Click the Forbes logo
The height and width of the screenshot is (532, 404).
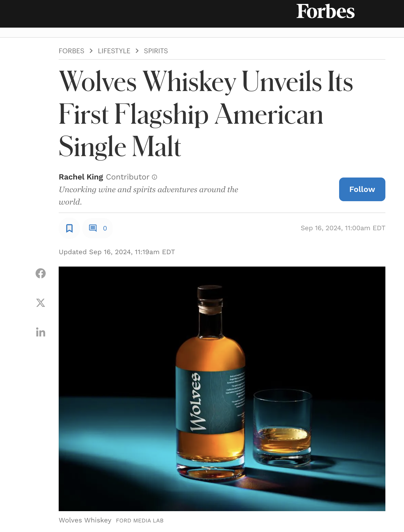tap(325, 12)
